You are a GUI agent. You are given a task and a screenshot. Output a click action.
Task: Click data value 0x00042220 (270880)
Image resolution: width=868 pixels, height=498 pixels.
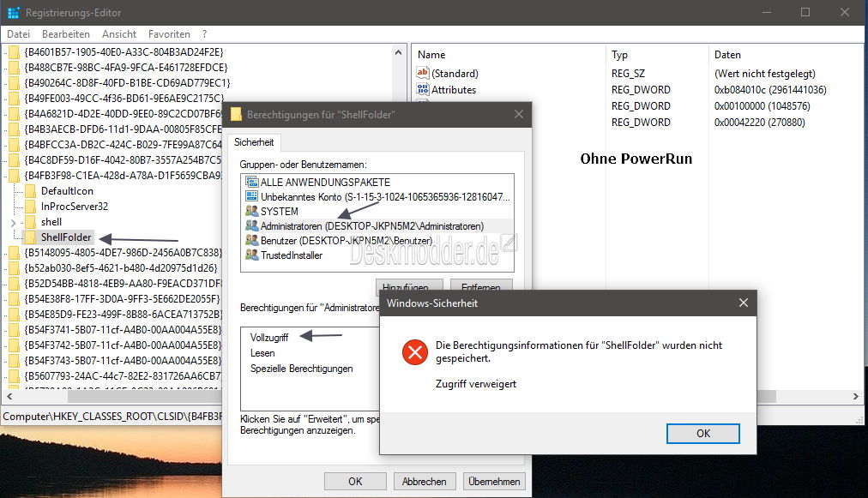tap(760, 123)
